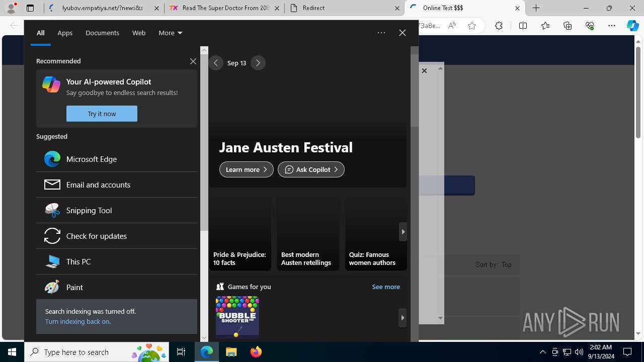Open Pride & Prejudice: 10 facts card
This screenshot has height=362, width=644.
click(x=240, y=233)
